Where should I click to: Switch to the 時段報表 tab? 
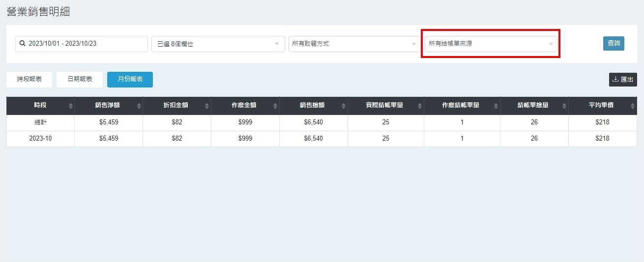tap(29, 79)
